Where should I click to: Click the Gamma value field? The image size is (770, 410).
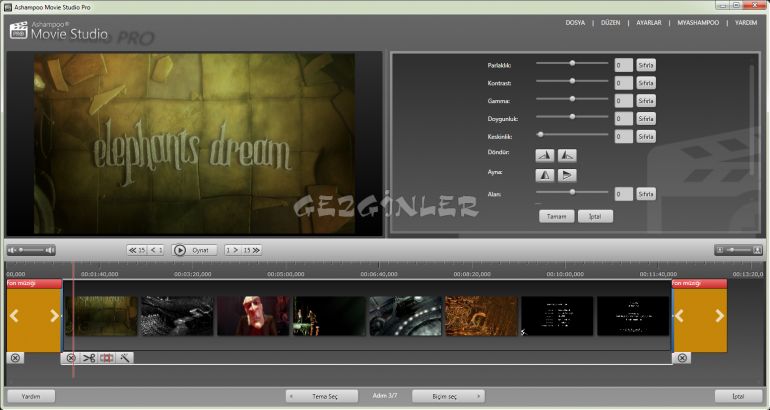tap(624, 101)
